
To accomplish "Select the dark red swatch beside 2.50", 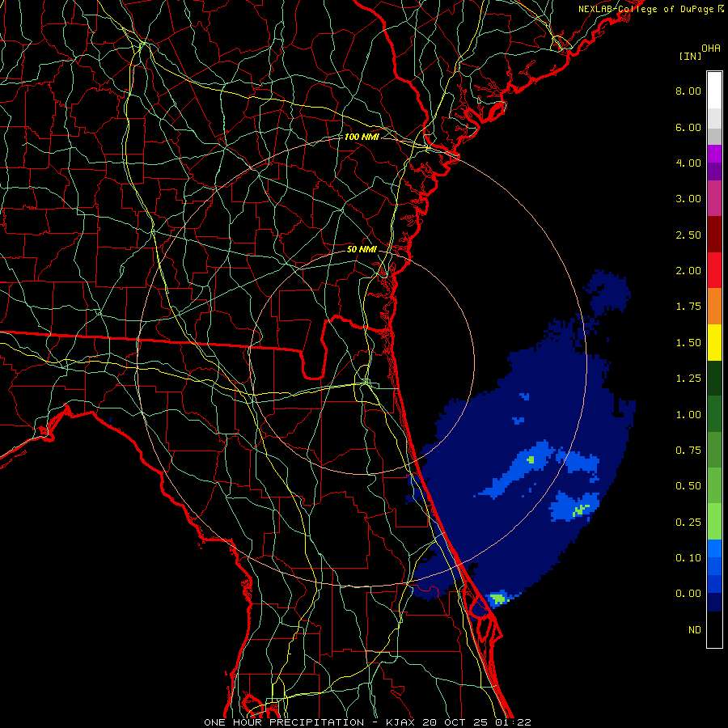I will 714,235.
